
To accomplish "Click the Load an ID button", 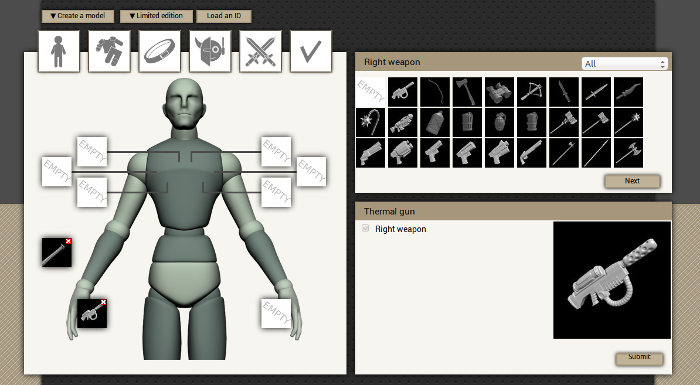I will pos(224,16).
